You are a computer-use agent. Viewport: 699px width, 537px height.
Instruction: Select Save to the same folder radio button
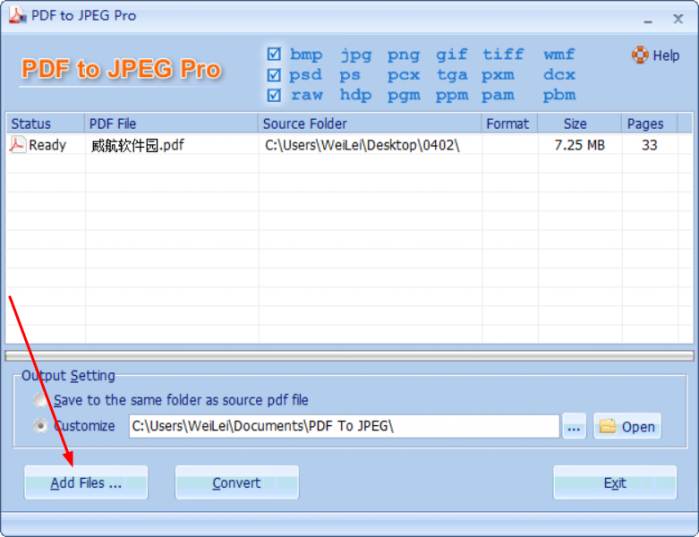pos(41,400)
